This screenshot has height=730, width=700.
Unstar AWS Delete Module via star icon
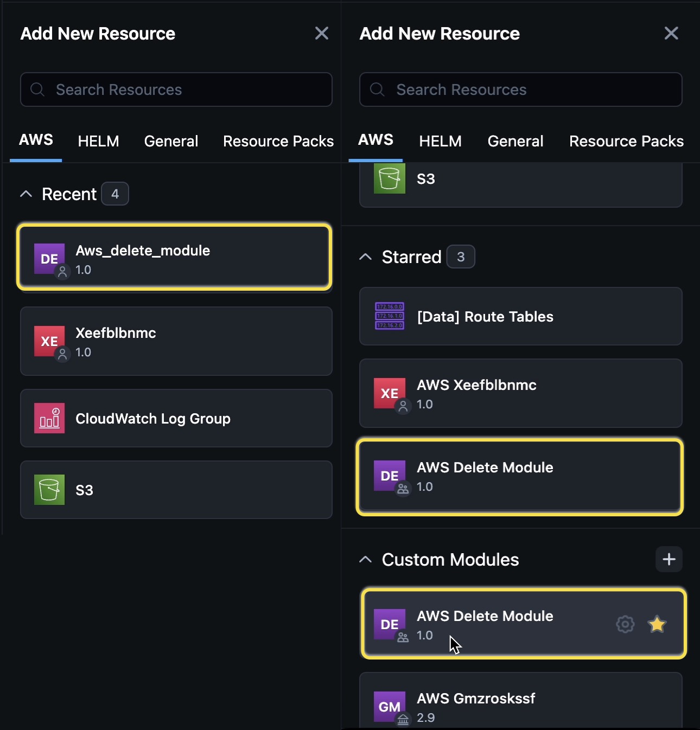[x=657, y=624]
